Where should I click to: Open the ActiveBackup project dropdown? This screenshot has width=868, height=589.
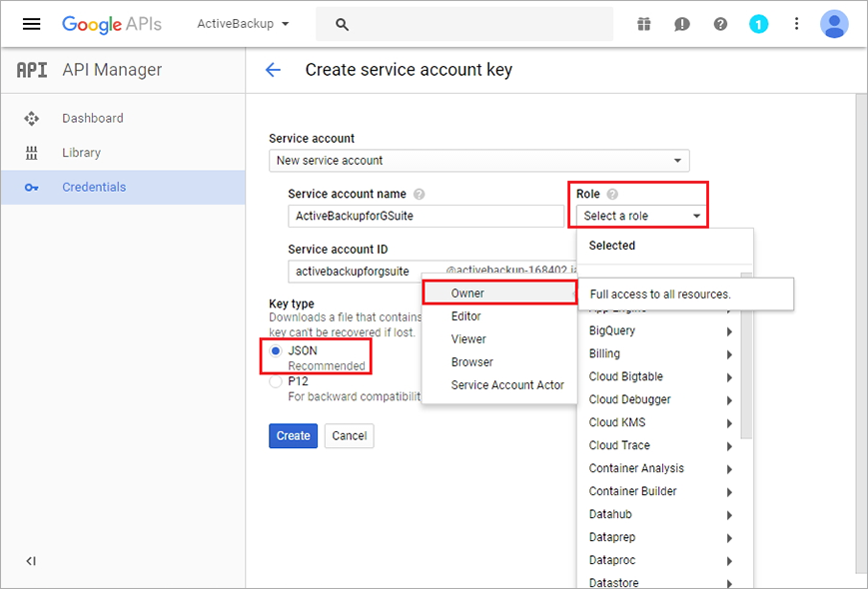click(243, 24)
